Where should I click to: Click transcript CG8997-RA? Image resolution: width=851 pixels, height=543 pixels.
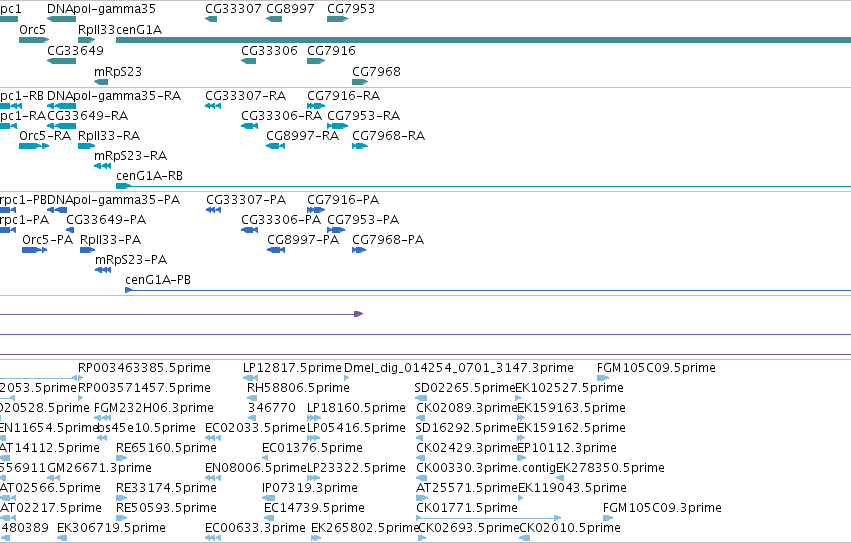pyautogui.click(x=302, y=136)
